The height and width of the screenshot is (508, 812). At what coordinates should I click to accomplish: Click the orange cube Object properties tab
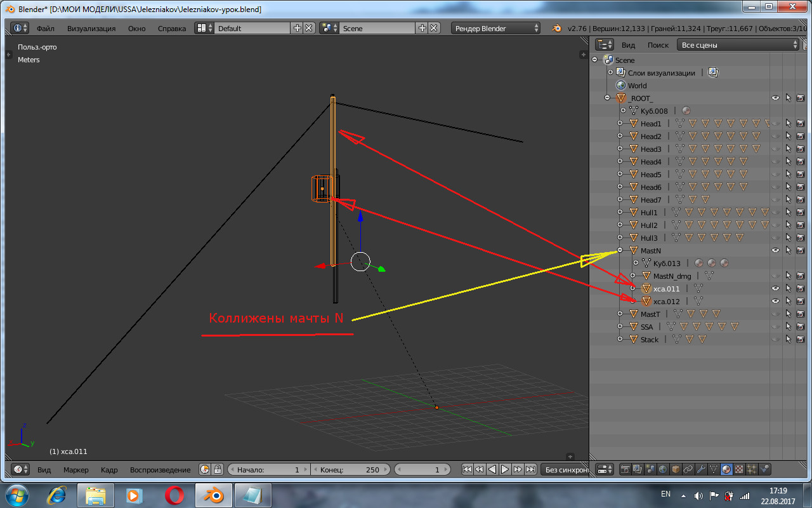click(x=676, y=469)
